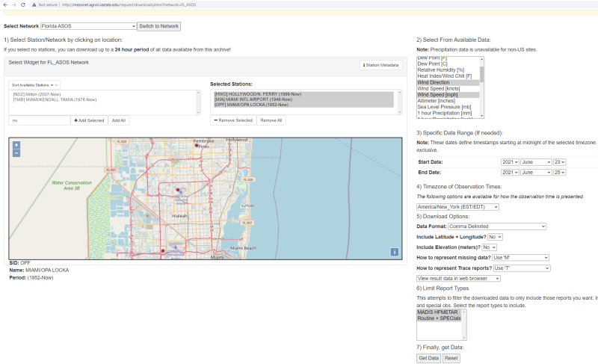Screen dimensions: 598x364
Task: Select [OPF] MIAMI/OPA LOCKA station
Action: [303, 105]
